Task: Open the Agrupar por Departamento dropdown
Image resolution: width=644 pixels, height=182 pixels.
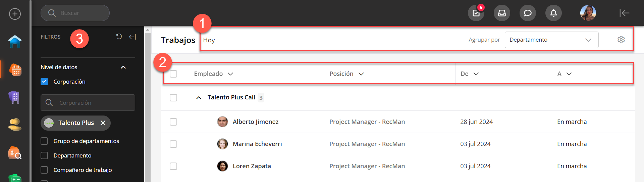Action: tap(551, 40)
